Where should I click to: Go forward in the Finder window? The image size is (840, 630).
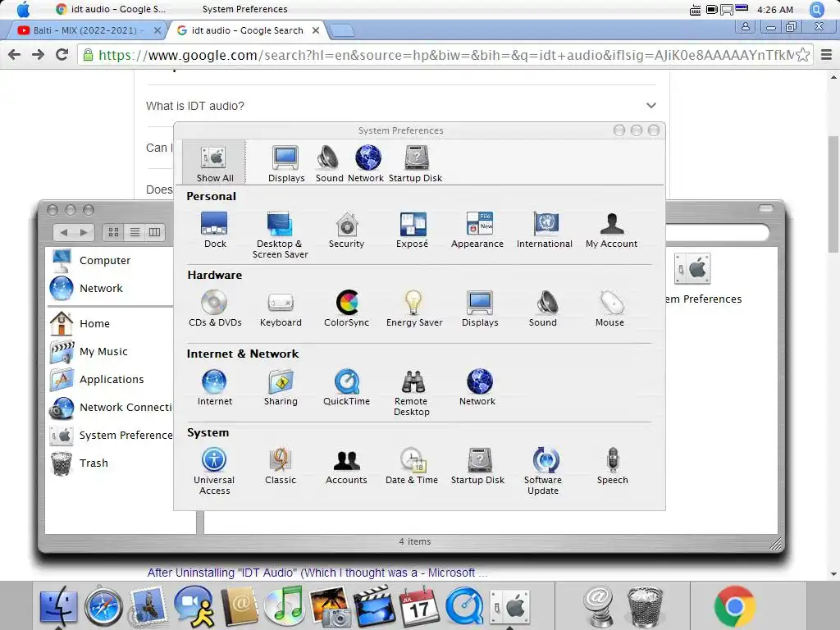(x=84, y=232)
